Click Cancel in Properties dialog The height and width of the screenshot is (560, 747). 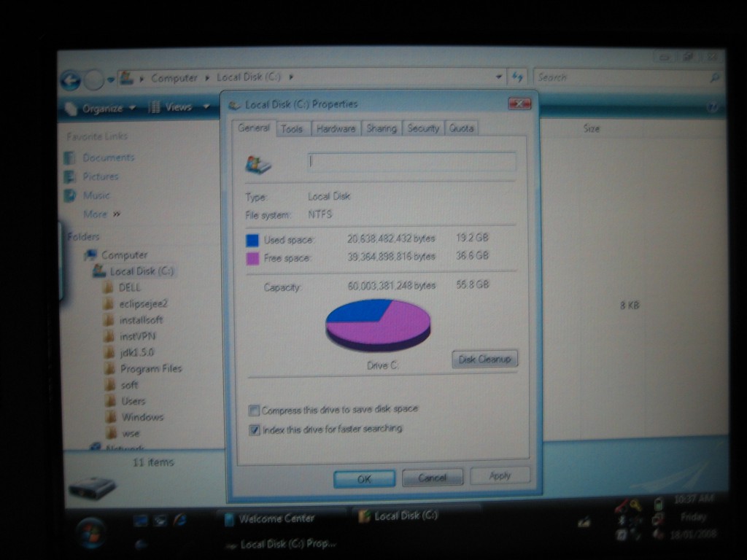pos(432,478)
